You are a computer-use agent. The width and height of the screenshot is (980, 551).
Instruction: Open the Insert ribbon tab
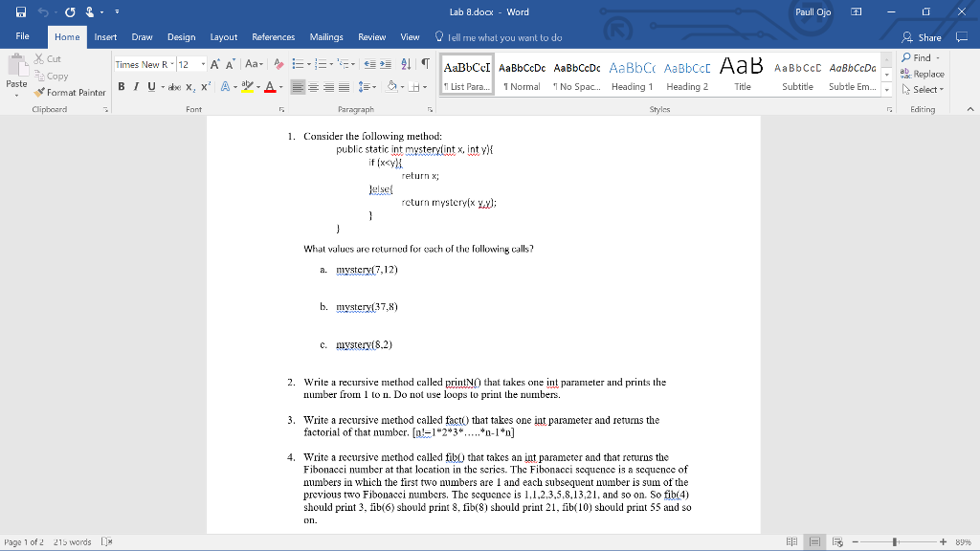click(105, 37)
